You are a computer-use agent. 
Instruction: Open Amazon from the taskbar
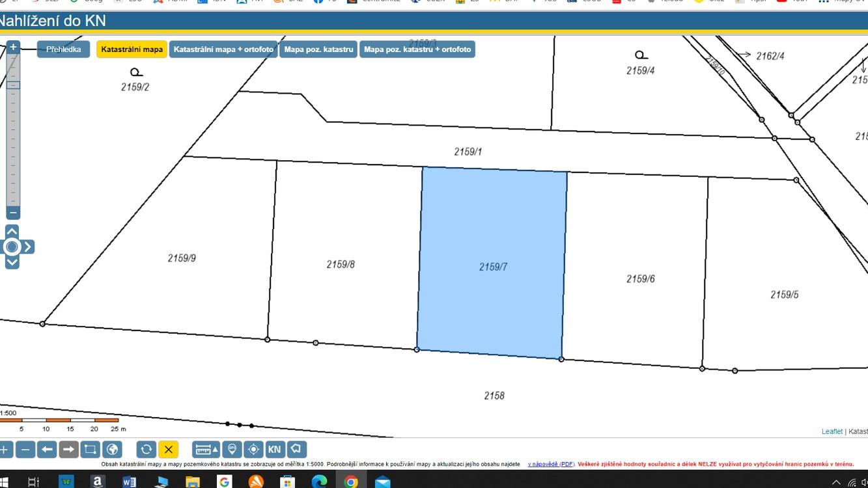[98, 482]
